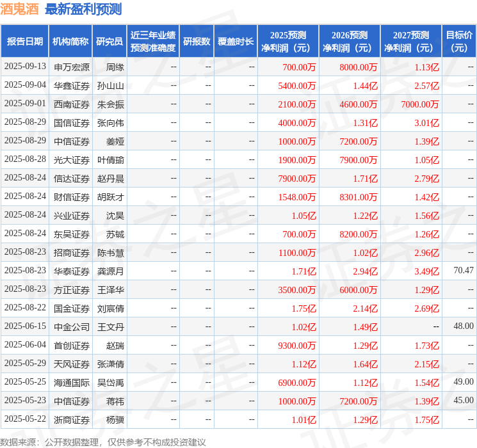The image size is (477, 448).
Task: Select the 2027预测净利润 column header
Action: pyautogui.click(x=410, y=41)
